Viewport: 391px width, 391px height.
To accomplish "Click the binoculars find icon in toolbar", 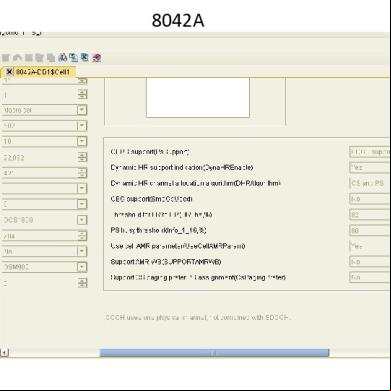I will 62,58.
